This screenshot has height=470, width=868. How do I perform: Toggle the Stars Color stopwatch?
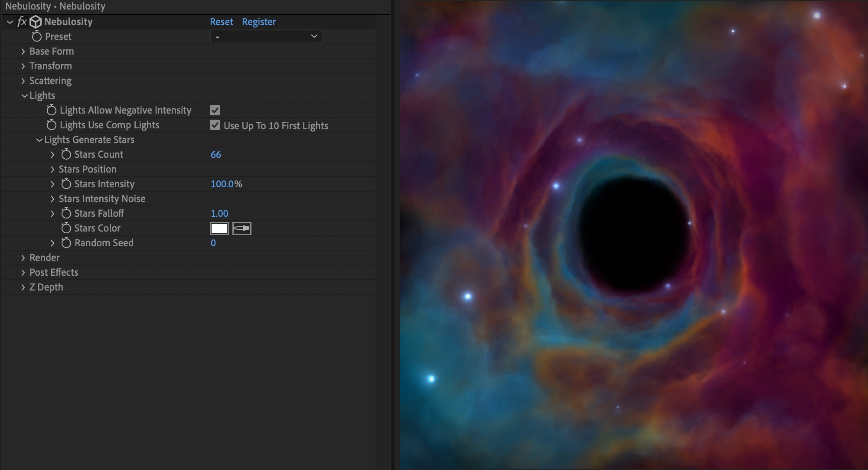tap(66, 228)
